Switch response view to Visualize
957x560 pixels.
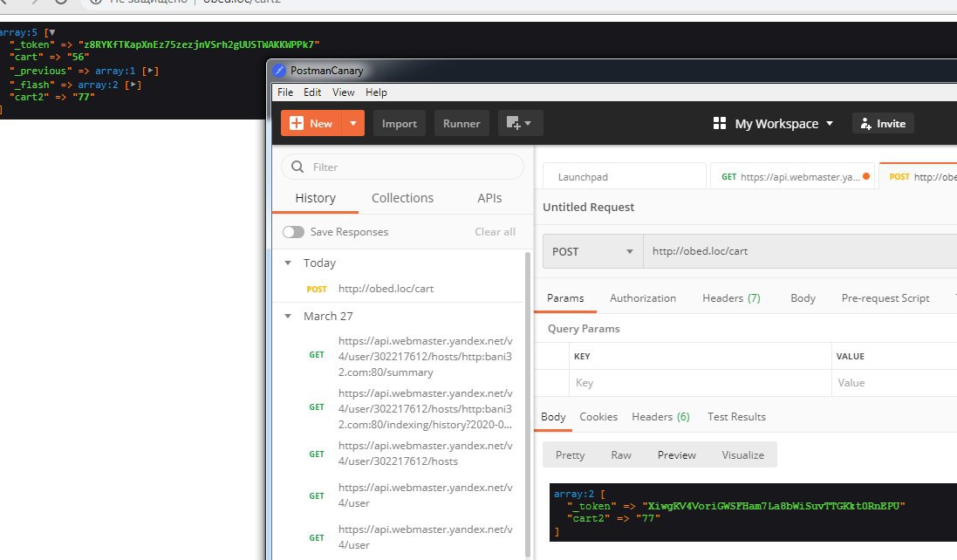point(742,455)
